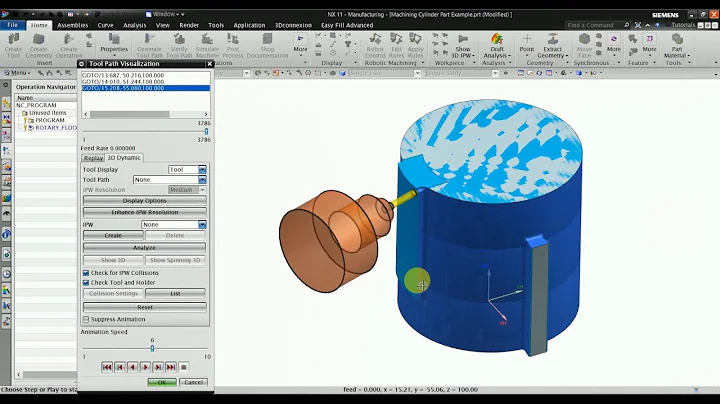Open the Render ribbon tab
The width and height of the screenshot is (720, 404).
[189, 25]
